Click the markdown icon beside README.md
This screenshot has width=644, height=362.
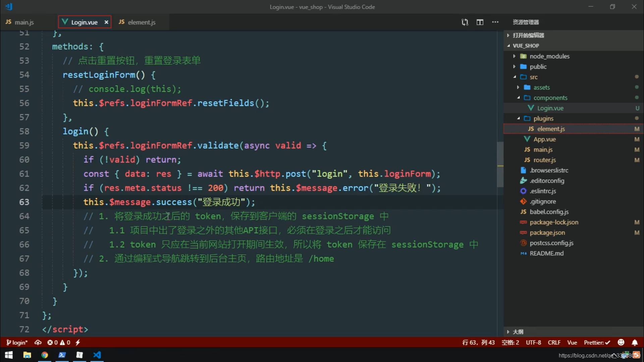point(523,254)
